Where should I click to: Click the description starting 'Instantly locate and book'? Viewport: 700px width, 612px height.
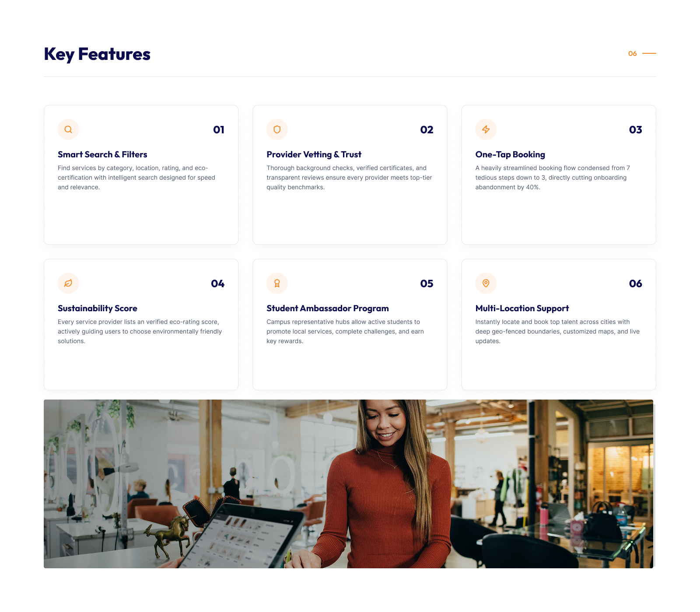tap(557, 331)
